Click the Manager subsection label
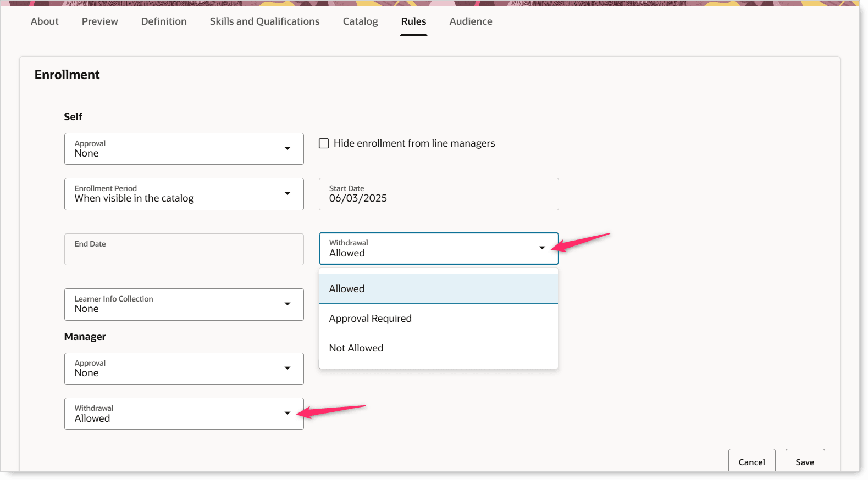The width and height of the screenshot is (868, 480). coord(85,337)
